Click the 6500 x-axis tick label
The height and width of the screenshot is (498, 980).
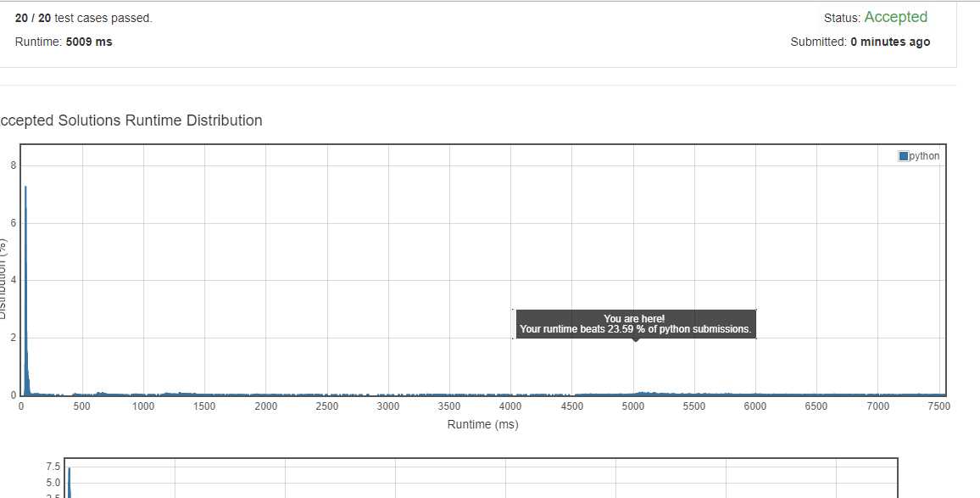pyautogui.click(x=816, y=406)
